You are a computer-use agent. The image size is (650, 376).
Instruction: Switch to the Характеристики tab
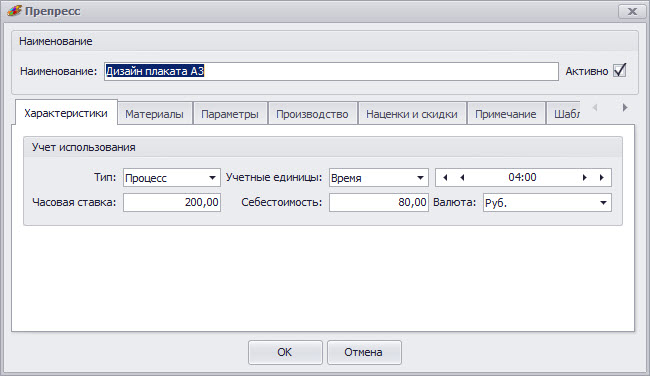coord(66,113)
